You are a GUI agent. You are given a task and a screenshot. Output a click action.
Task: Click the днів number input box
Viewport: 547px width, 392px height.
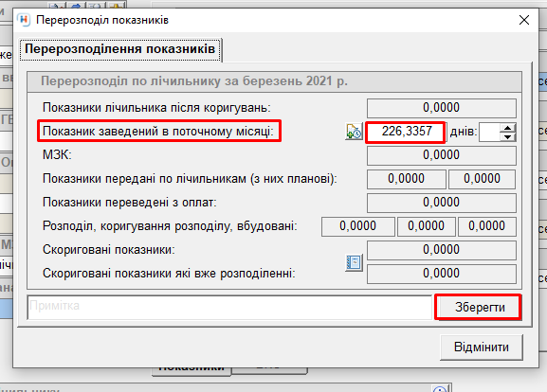pos(489,132)
